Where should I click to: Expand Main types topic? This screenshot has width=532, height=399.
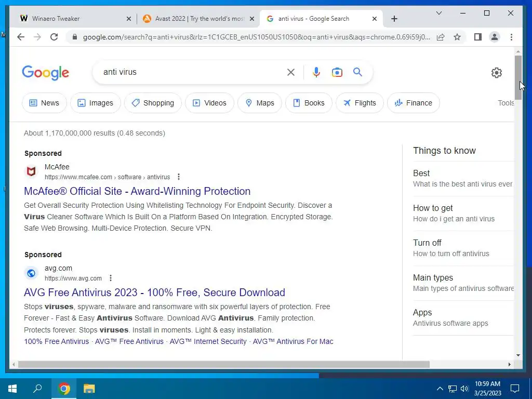click(463, 283)
